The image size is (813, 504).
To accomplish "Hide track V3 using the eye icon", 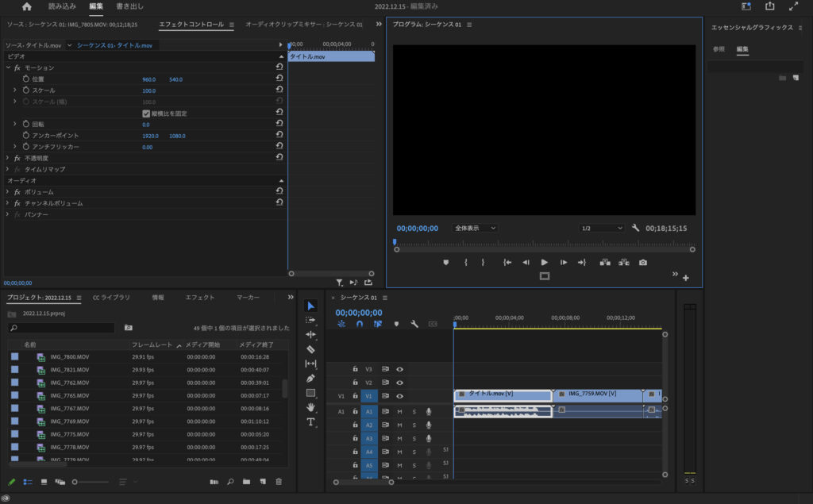I will point(399,369).
